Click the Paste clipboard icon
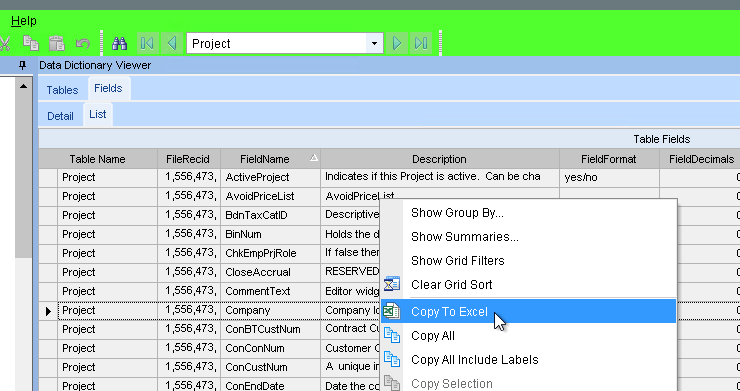 [x=57, y=43]
